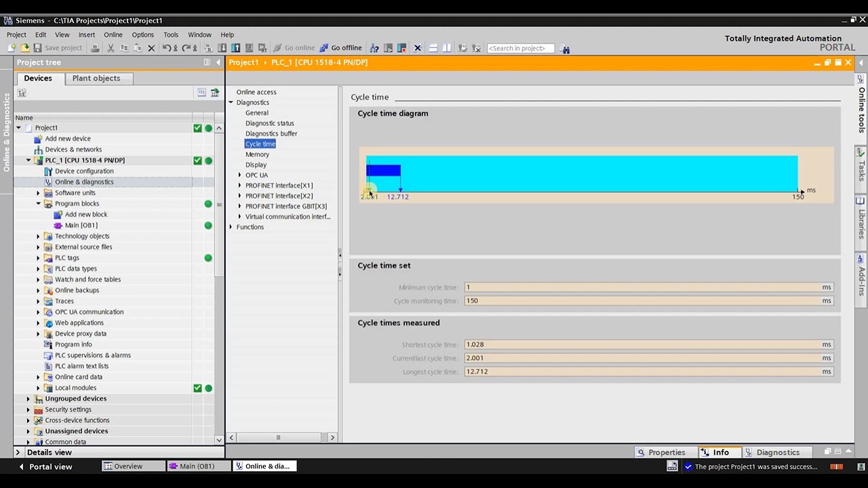Click the Print toolbar icon
This screenshot has width=868, height=488.
coord(95,48)
